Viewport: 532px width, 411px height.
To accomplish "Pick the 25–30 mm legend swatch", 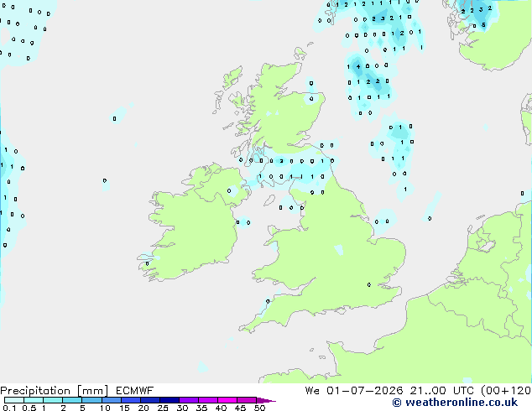I will click(x=170, y=400).
